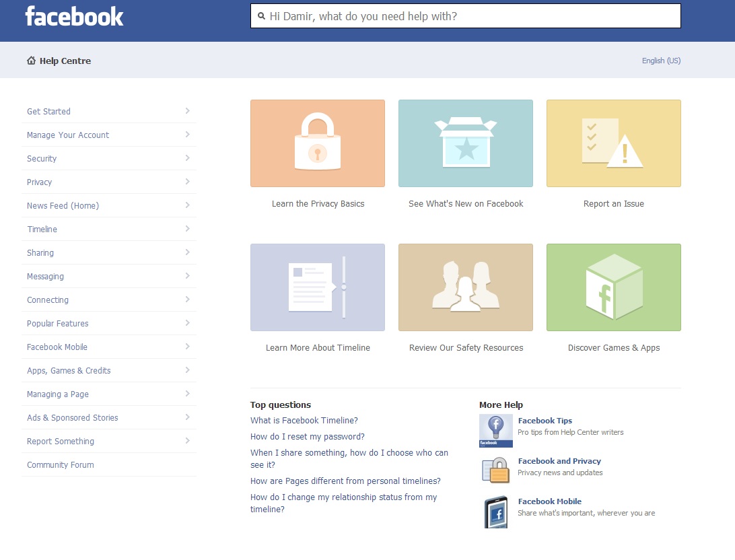Expand the Get Started chevron

click(188, 110)
